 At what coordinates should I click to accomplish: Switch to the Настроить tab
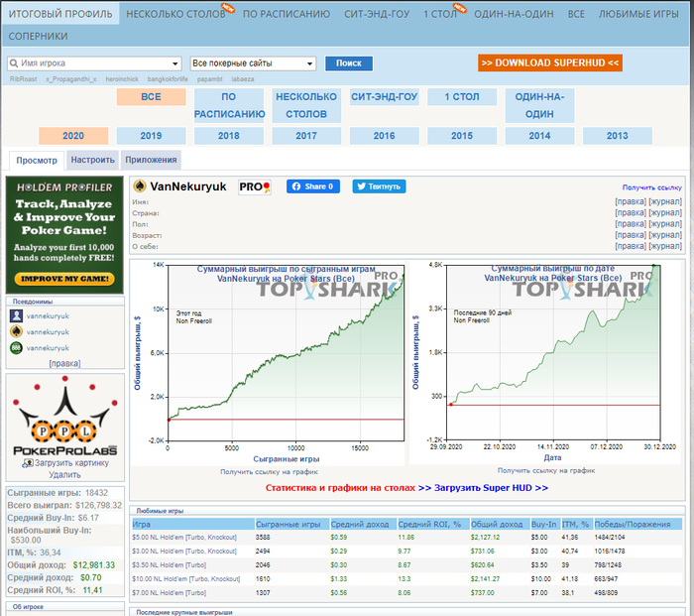coord(92,160)
